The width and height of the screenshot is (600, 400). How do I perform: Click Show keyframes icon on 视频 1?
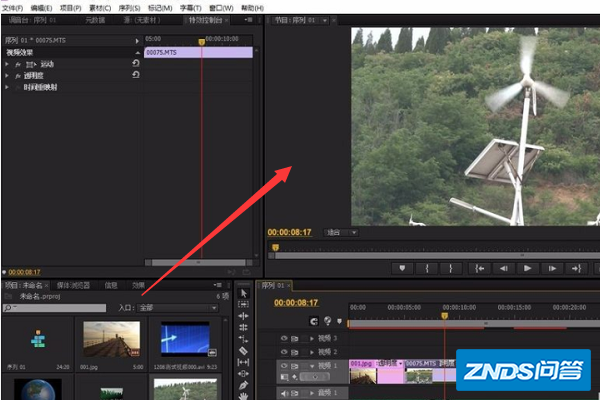294,377
